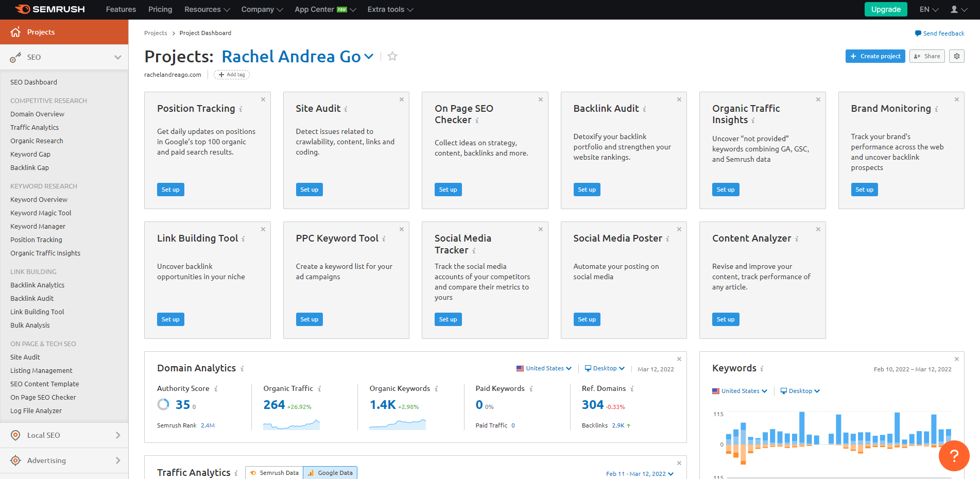Go to Projects breadcrumb link
The height and width of the screenshot is (479, 980).
coord(156,33)
